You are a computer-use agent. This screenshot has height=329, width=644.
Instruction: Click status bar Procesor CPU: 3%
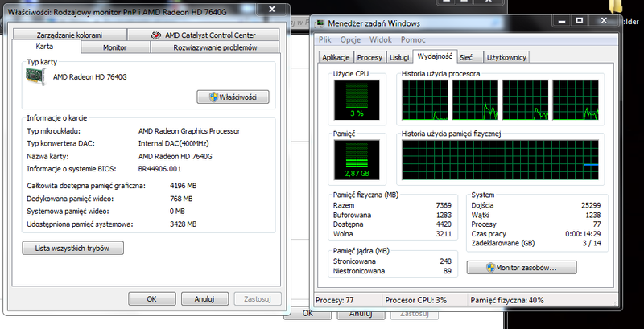tap(415, 300)
